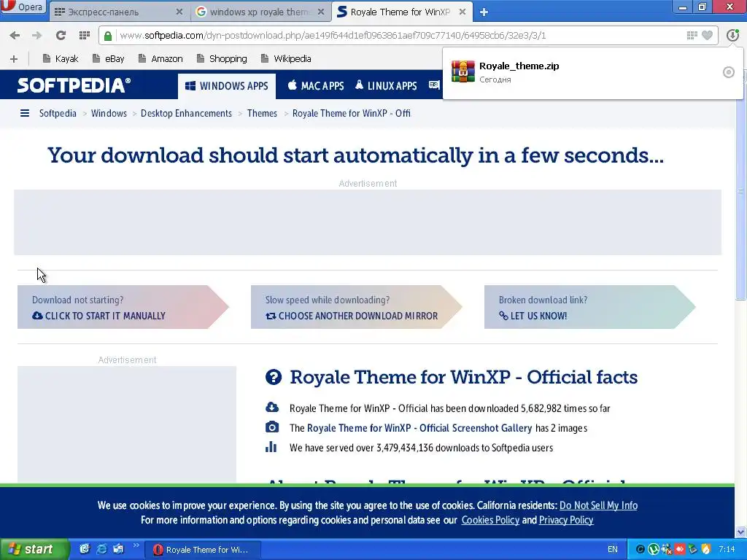Image resolution: width=747 pixels, height=560 pixels.
Task: Click the green padlock security badge
Action: click(108, 36)
